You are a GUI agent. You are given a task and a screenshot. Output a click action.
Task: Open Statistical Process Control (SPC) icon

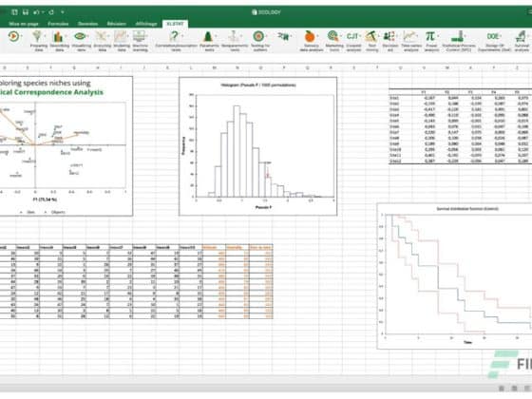pyautogui.click(x=458, y=36)
